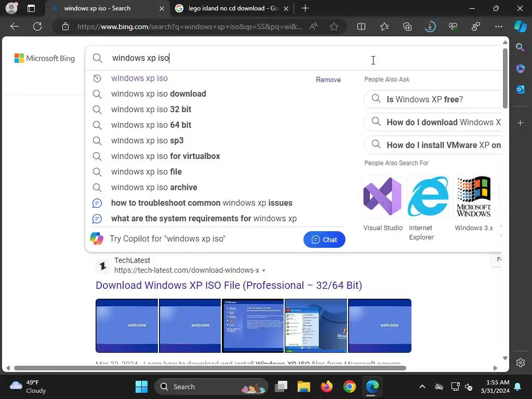Image resolution: width=532 pixels, height=399 pixels.
Task: Open 'Is Windows XP free?' question
Action: (434, 99)
